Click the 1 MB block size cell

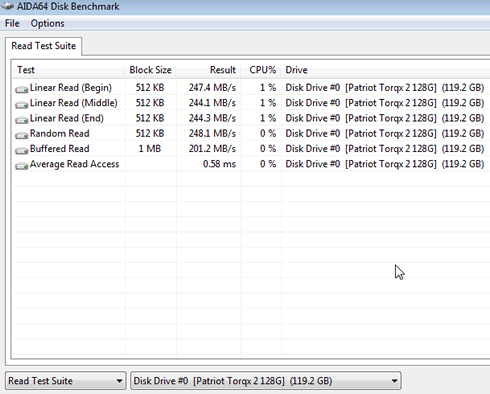coord(150,149)
